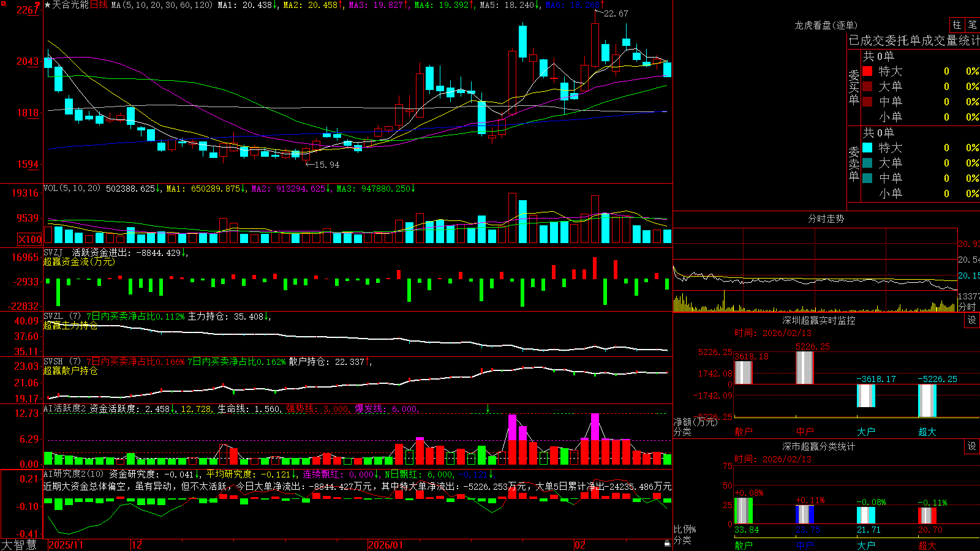This screenshot has height=551, width=980.
Task: Click the cyan 特大 swatch under 委卖单
Action: pyautogui.click(x=867, y=148)
